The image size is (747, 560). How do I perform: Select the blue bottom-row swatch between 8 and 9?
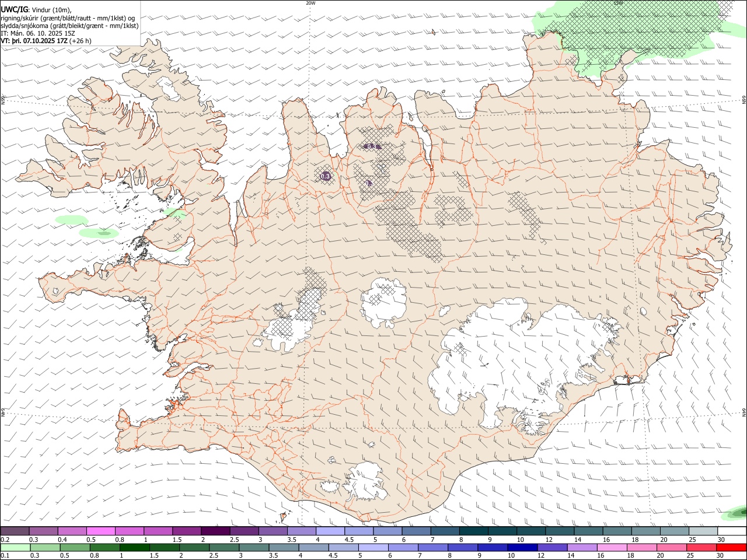point(462,548)
